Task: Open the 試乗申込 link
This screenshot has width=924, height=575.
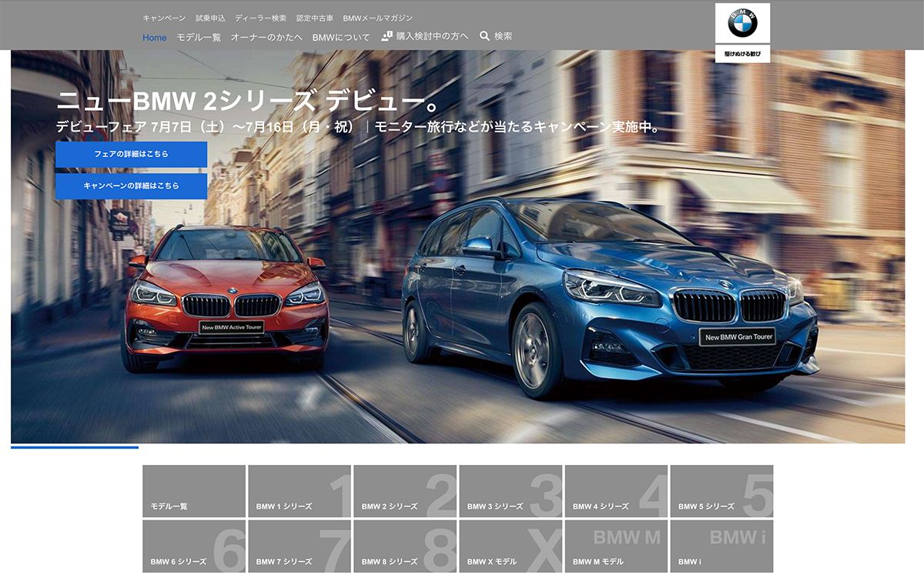Action: point(210,18)
